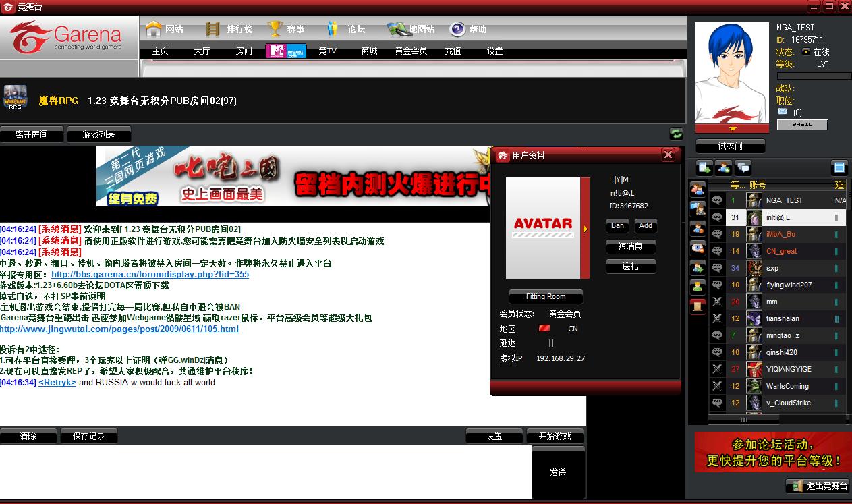Open the 网站 website icon
This screenshot has height=504, width=852.
coord(154,29)
